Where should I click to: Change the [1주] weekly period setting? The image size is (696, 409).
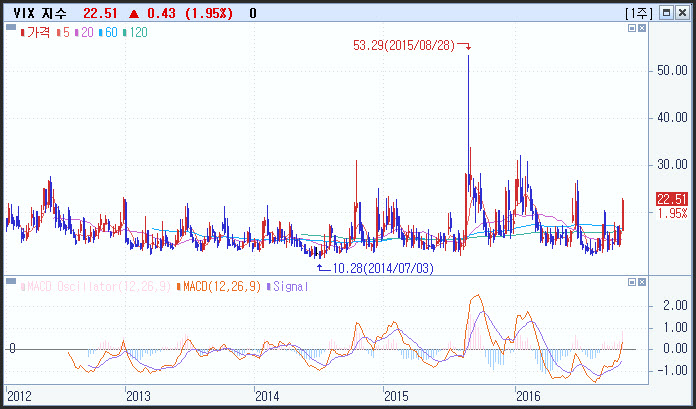639,13
